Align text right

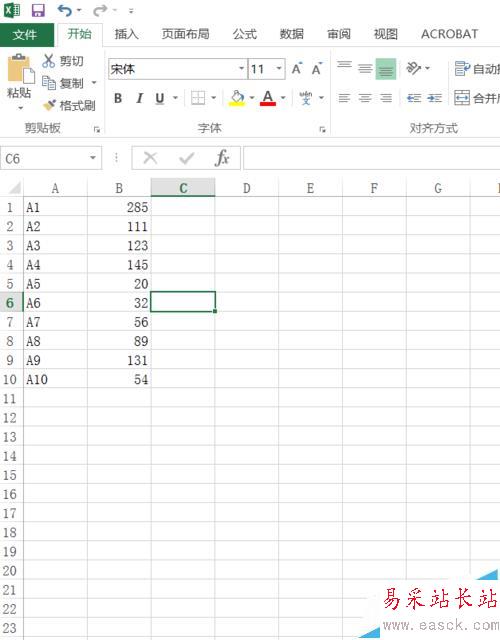pyautogui.click(x=386, y=98)
